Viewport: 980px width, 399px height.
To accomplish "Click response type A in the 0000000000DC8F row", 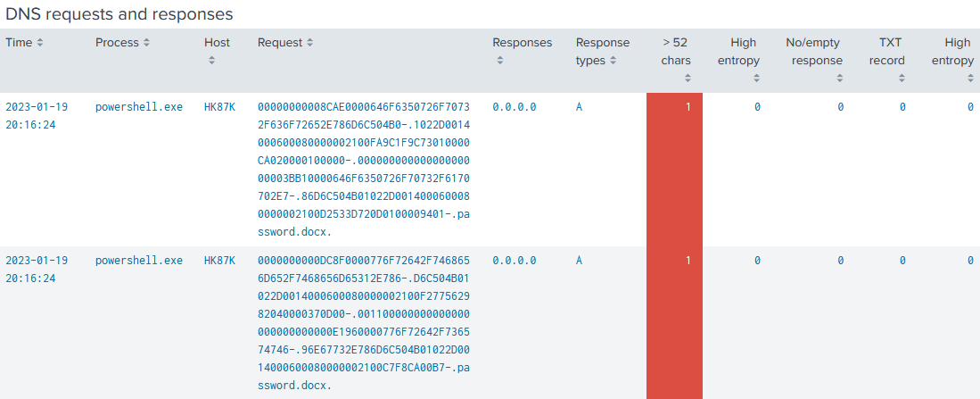I will (x=579, y=261).
